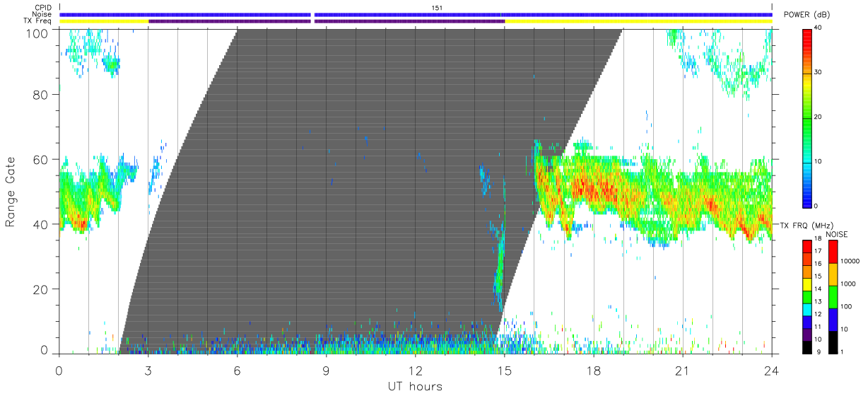868x401 pixels.
Task: Click the UT hours axis title
Action: [x=415, y=387]
